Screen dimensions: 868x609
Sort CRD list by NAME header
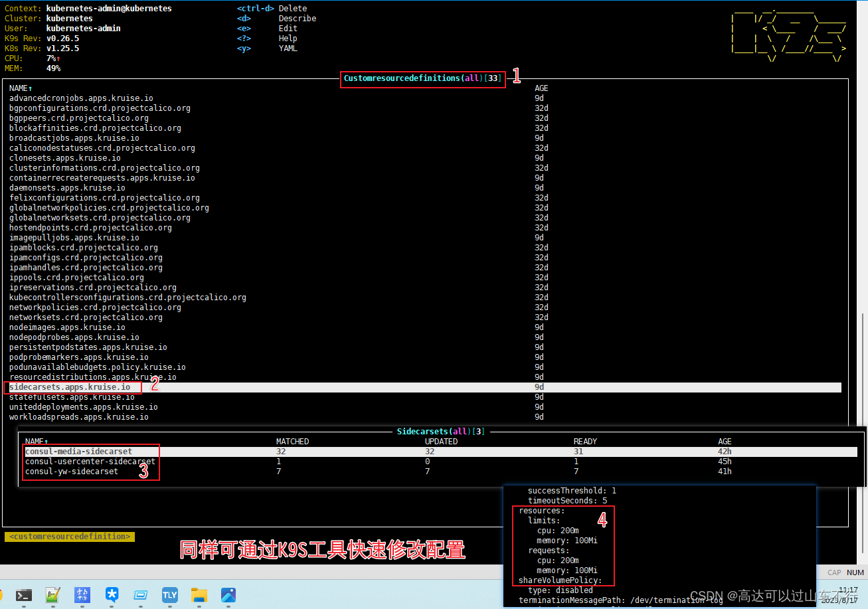(x=21, y=88)
